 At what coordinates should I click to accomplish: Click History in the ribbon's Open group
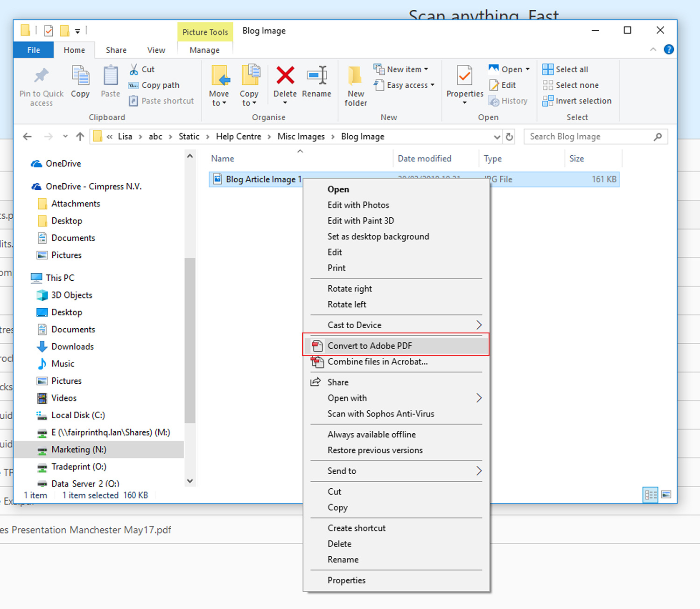(508, 101)
